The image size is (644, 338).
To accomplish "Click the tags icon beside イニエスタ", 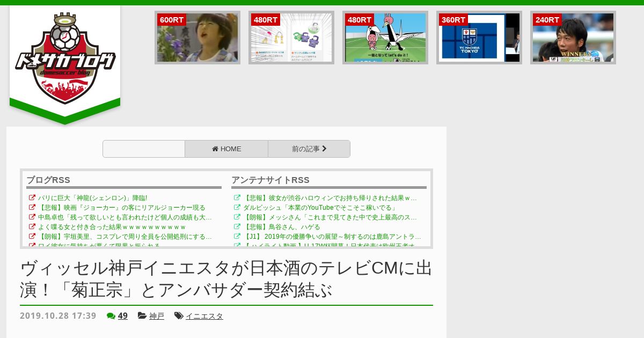I will click(179, 315).
